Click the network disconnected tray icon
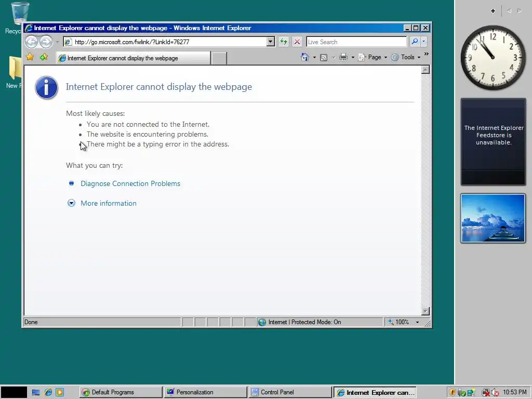This screenshot has width=532, height=399. pos(485,393)
